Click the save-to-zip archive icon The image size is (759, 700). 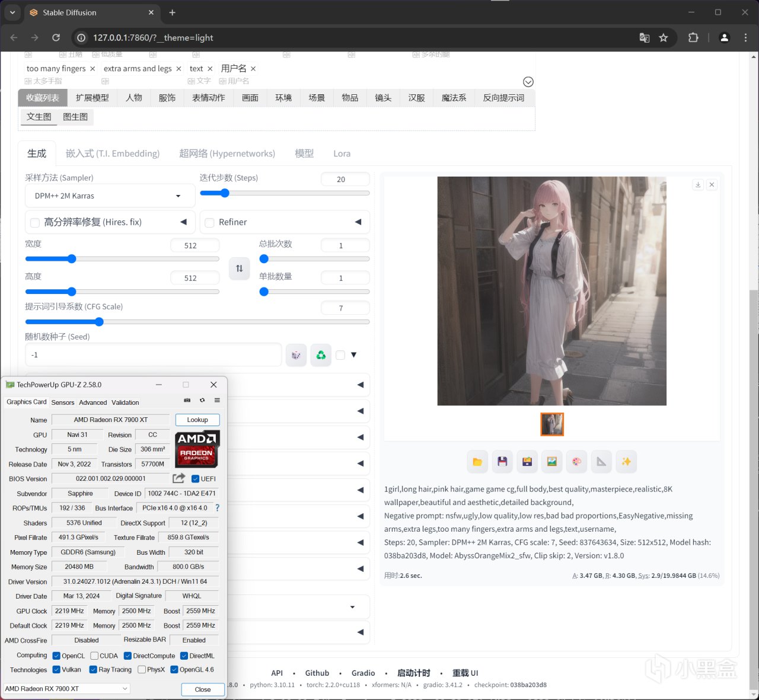click(527, 462)
